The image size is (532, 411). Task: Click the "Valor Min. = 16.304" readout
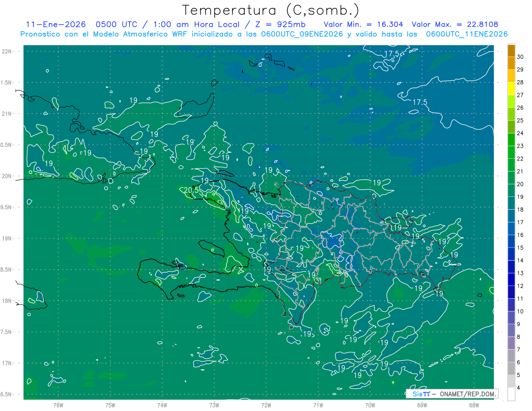(364, 24)
